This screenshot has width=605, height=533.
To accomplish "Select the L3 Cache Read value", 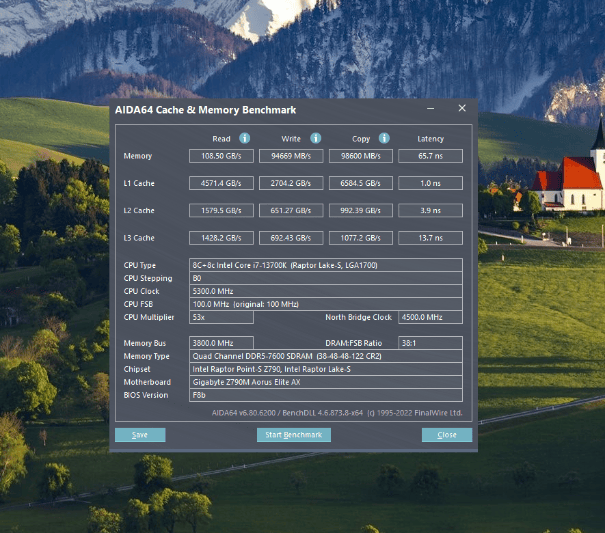I will (x=221, y=238).
